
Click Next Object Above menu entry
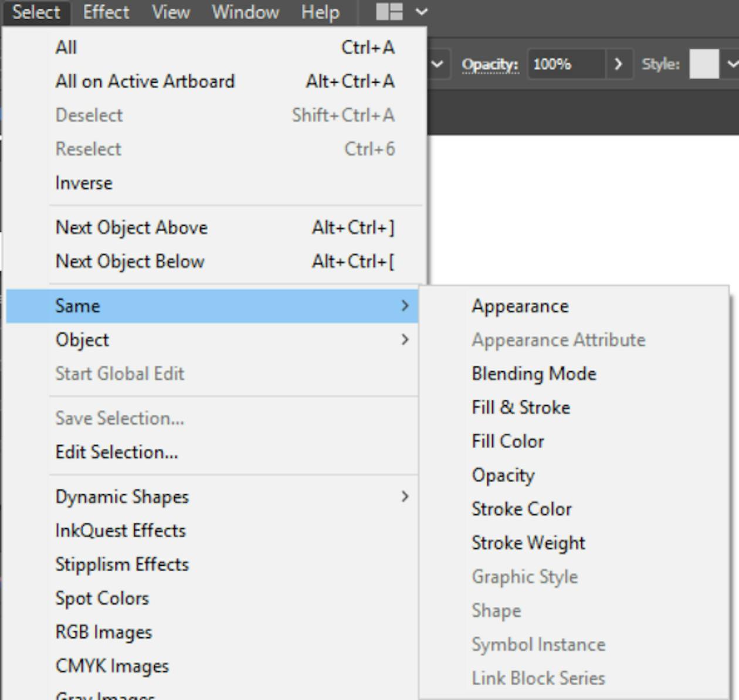click(x=131, y=227)
